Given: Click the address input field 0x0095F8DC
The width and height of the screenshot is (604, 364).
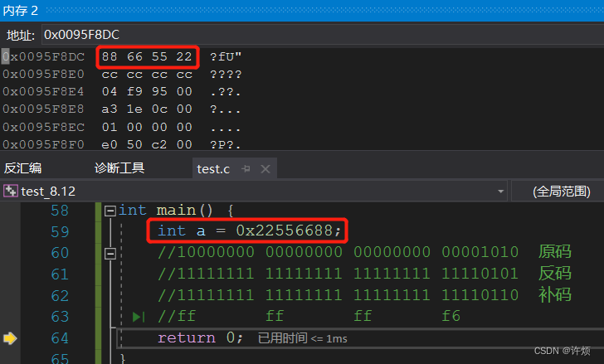Looking at the screenshot, I should pyautogui.click(x=323, y=35).
